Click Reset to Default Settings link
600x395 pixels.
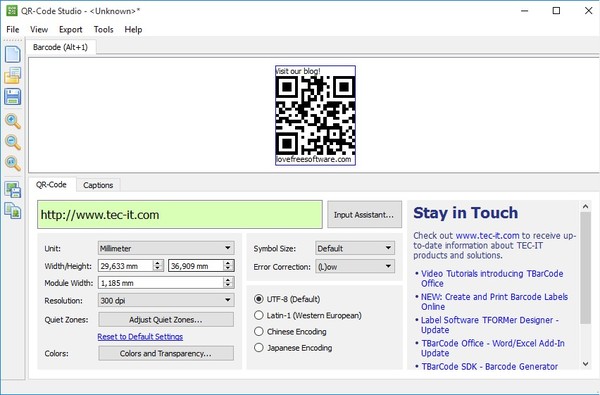pos(140,336)
